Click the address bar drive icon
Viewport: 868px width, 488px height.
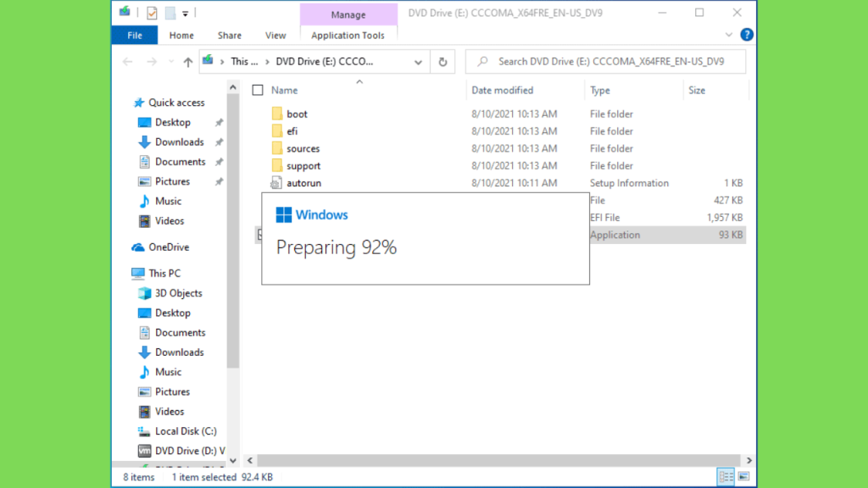tap(209, 61)
